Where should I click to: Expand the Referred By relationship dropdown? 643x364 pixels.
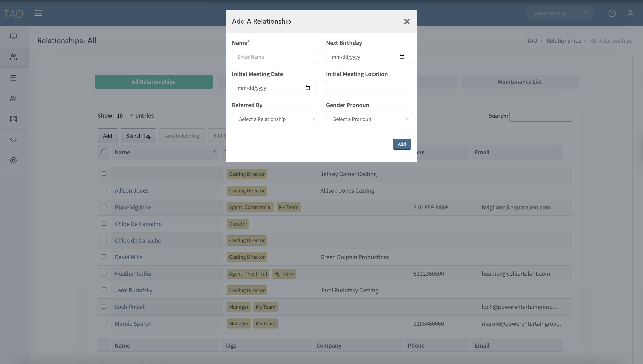tap(274, 119)
